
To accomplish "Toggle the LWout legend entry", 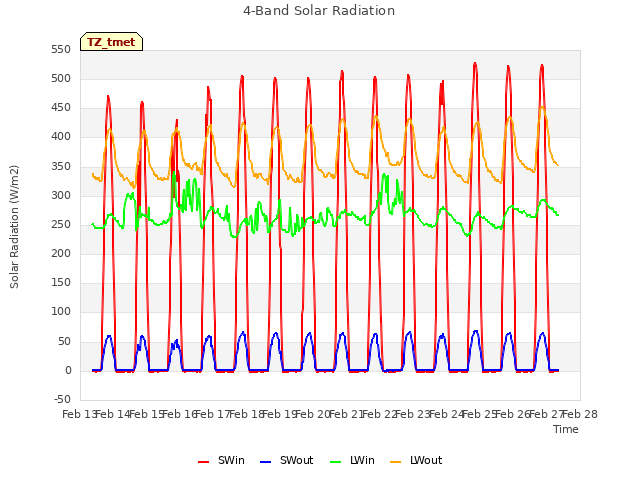I will click(416, 460).
